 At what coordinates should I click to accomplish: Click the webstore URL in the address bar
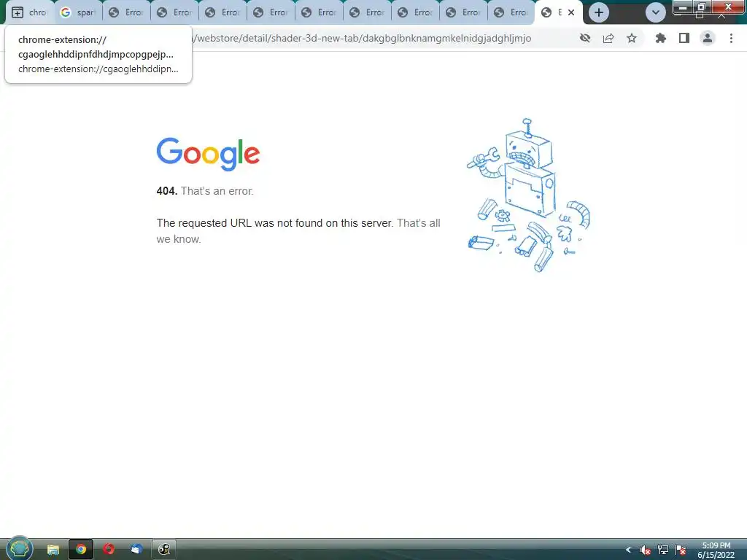tap(362, 38)
